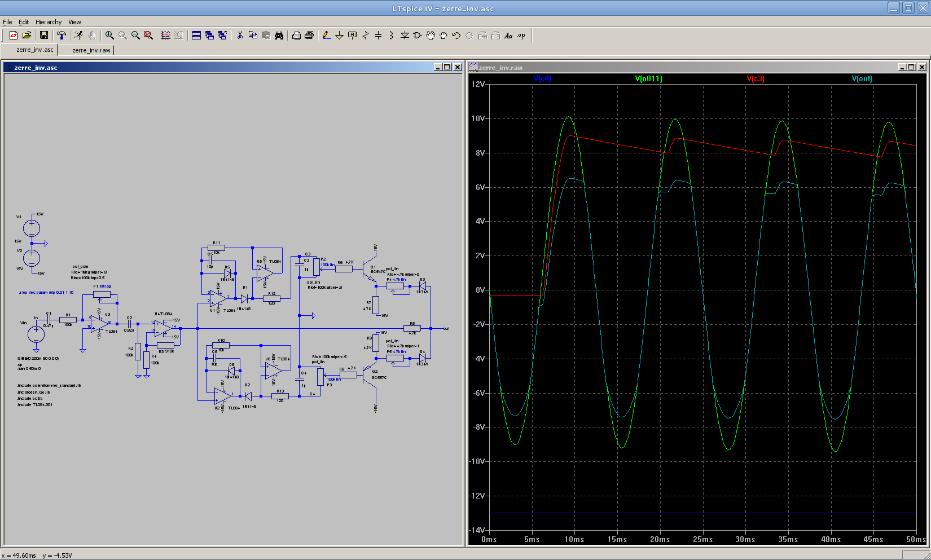Image resolution: width=931 pixels, height=560 pixels.
Task: Click the New Schematic toolbar icon
Action: click(x=14, y=35)
